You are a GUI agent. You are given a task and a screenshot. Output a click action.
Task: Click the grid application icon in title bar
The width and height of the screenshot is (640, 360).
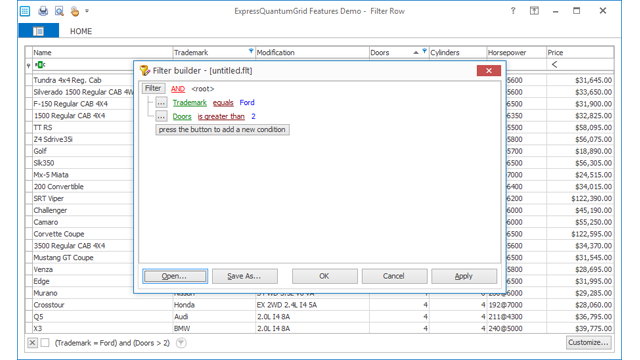coord(25,11)
